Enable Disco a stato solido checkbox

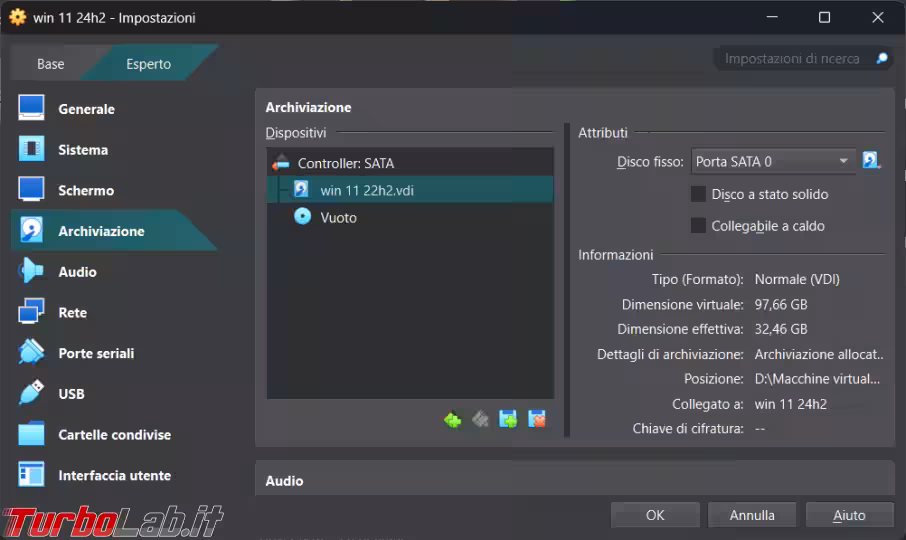699,194
